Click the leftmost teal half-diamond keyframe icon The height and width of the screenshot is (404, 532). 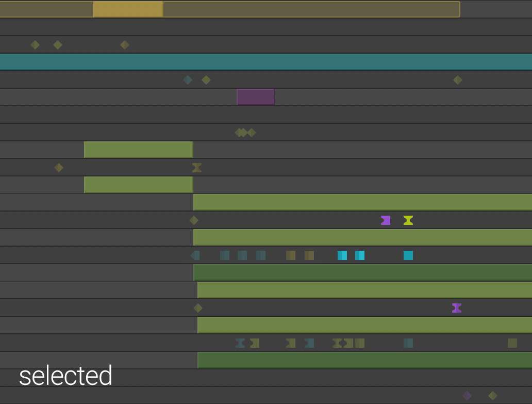pos(194,255)
